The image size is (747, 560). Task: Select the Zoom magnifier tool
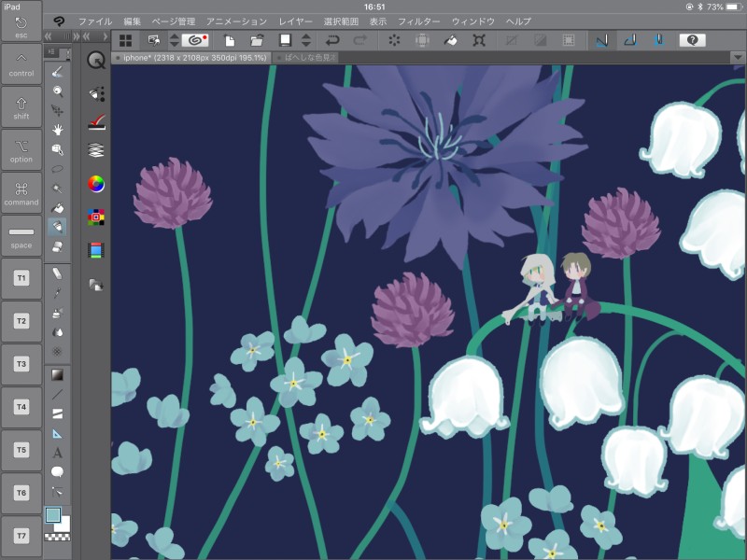pyautogui.click(x=58, y=91)
